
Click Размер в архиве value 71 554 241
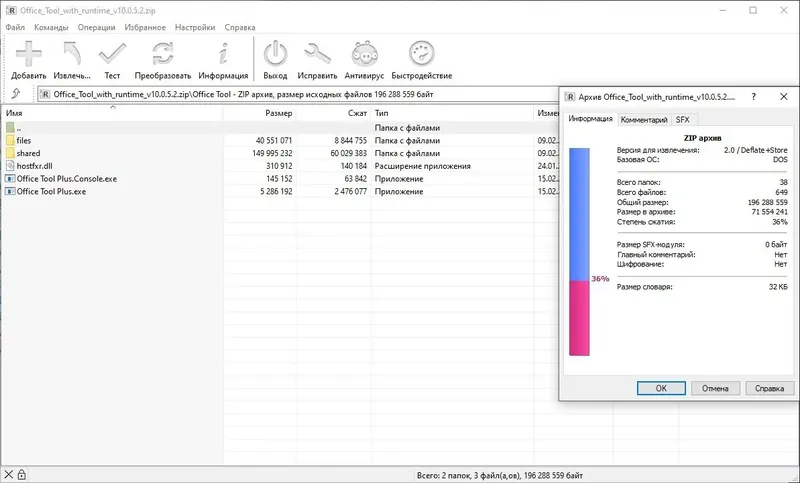tap(769, 212)
